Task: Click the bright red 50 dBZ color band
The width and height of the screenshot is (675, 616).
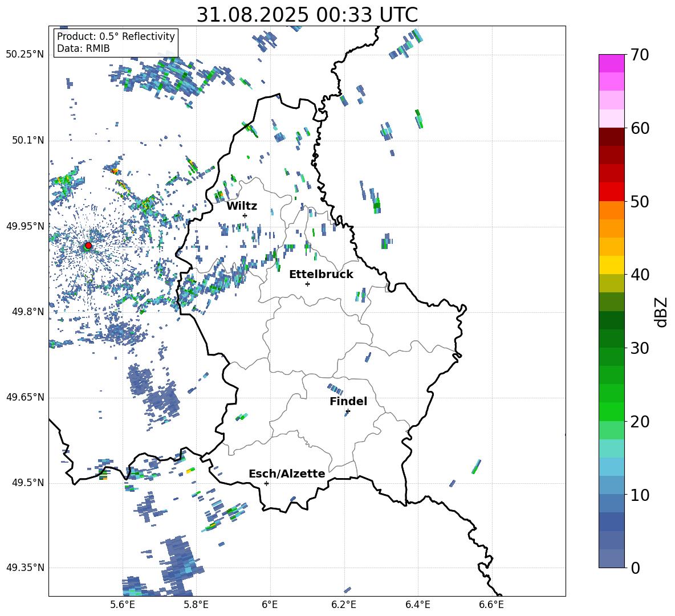Action: [611, 192]
